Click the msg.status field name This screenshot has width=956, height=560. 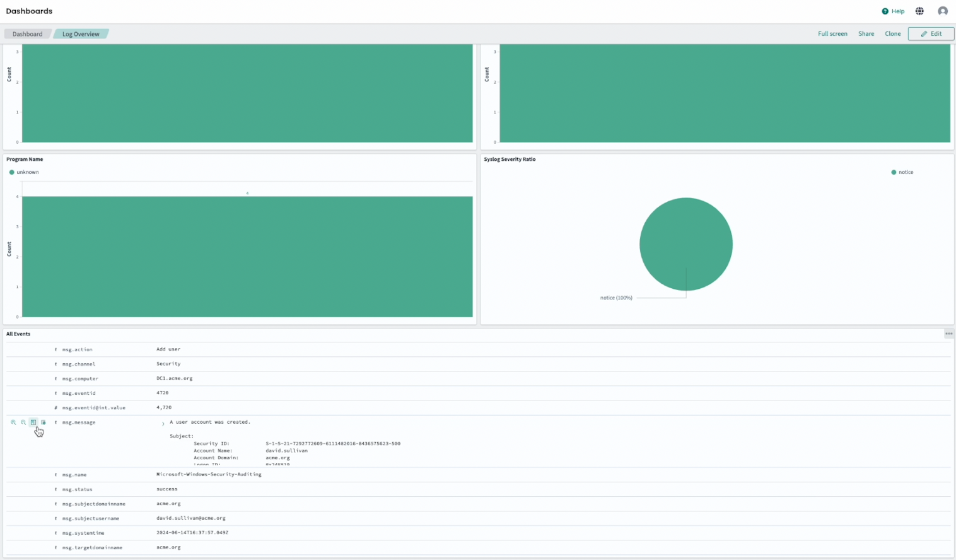click(x=78, y=489)
